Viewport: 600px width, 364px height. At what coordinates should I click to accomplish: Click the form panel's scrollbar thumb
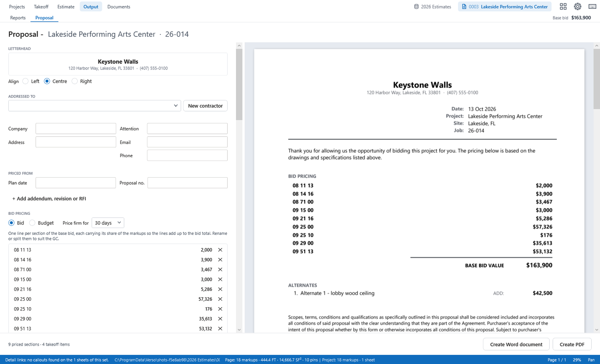(x=239, y=84)
